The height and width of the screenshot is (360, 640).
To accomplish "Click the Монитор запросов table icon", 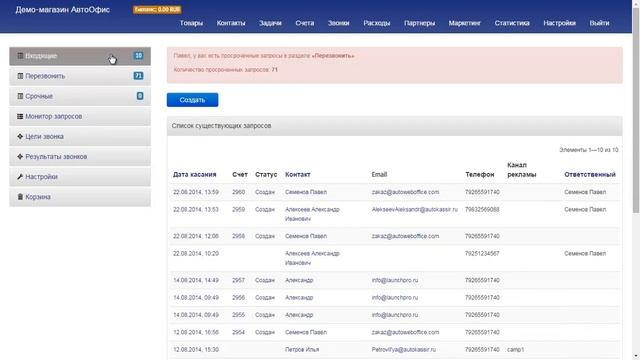I will pyautogui.click(x=20, y=116).
